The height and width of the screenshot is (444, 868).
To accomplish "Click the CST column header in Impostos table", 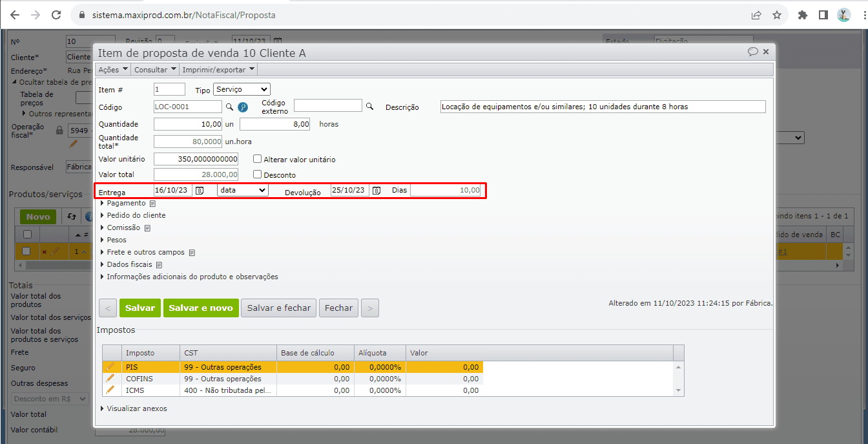I will click(x=228, y=353).
